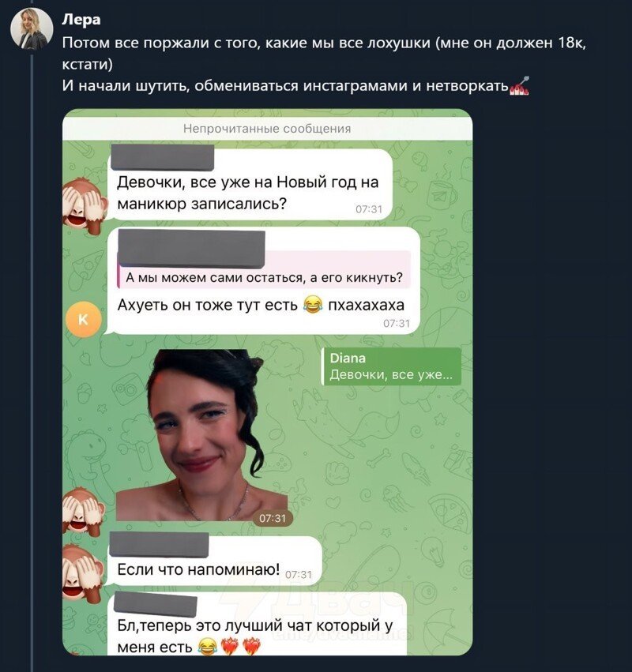Click the "Непрочитанные сообщения" divider bar

point(267,129)
